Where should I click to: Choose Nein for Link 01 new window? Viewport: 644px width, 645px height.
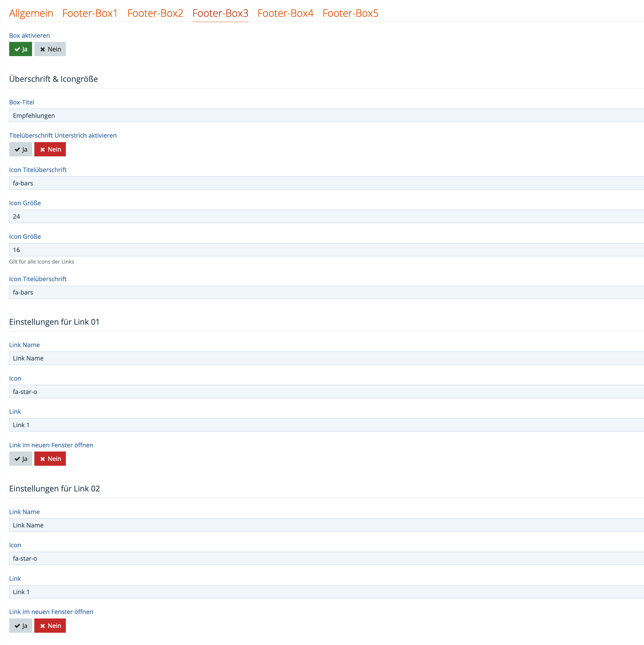[x=50, y=459]
